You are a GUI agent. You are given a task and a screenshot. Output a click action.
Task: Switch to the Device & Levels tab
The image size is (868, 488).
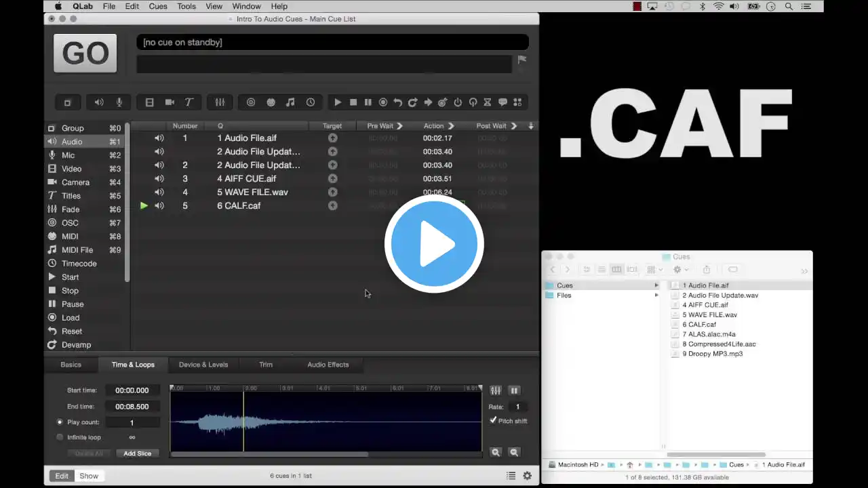tap(203, 365)
